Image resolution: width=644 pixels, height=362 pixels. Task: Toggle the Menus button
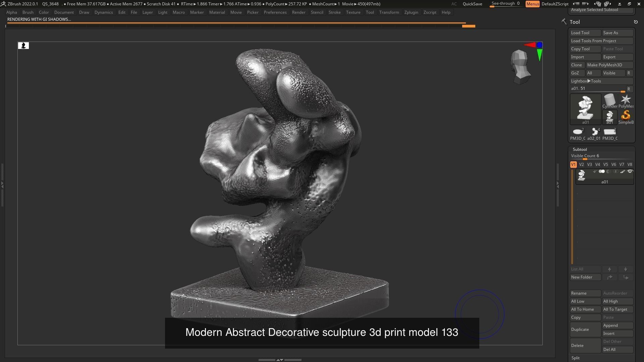[532, 4]
